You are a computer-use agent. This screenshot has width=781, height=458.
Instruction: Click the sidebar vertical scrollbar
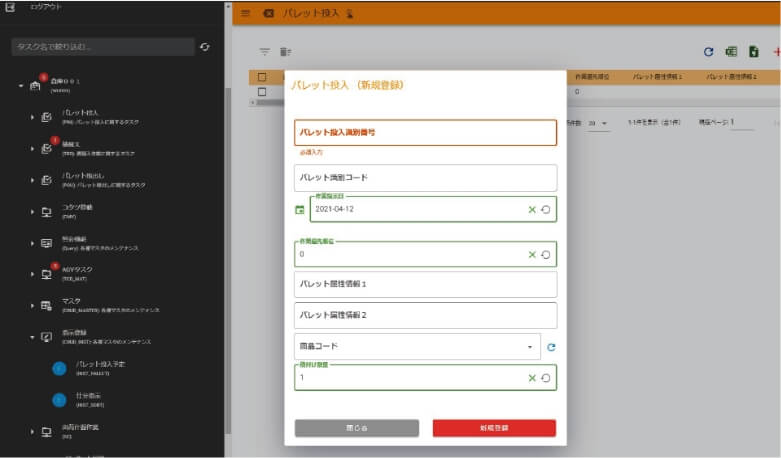(228, 260)
